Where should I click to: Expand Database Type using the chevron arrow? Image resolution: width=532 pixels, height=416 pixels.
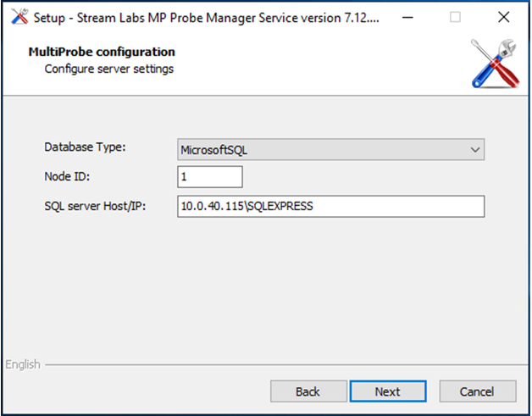tap(474, 150)
